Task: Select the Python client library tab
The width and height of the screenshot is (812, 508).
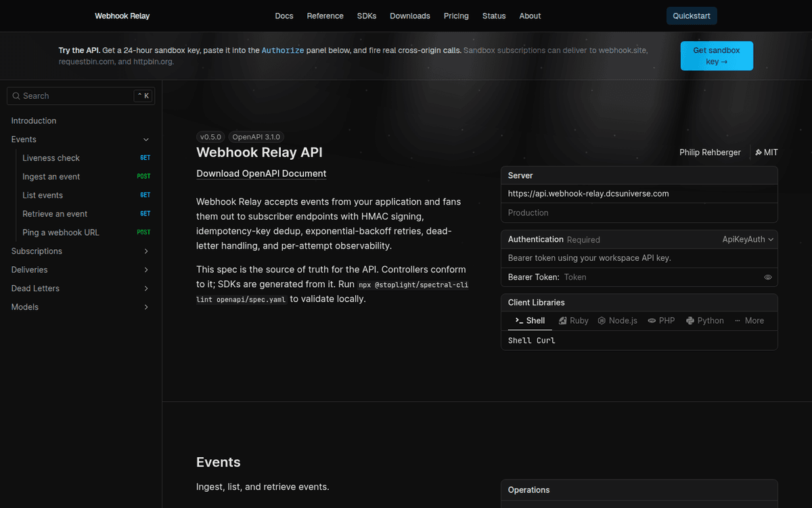Action: 704,320
